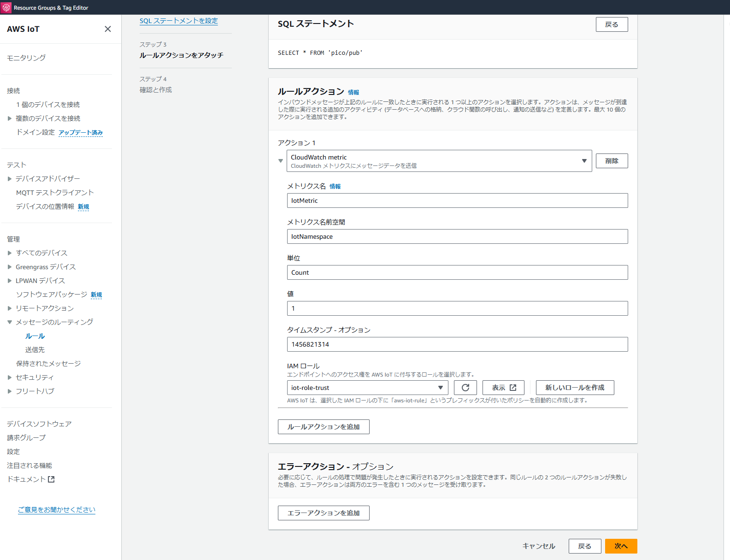Click the IAM role refresh icon button

point(465,388)
